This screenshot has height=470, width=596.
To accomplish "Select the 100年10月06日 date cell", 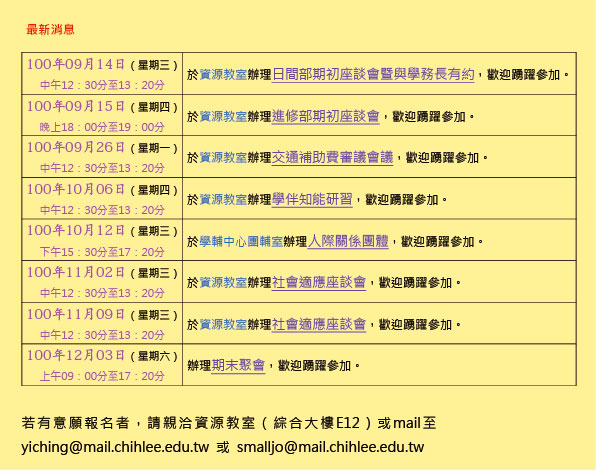I will pyautogui.click(x=102, y=198).
